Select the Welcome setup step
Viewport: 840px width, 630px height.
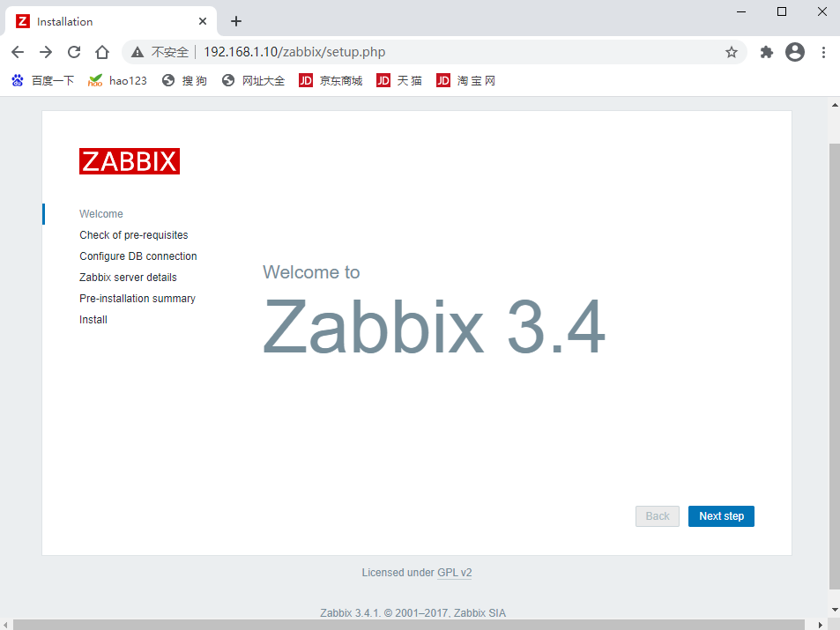[x=101, y=214]
